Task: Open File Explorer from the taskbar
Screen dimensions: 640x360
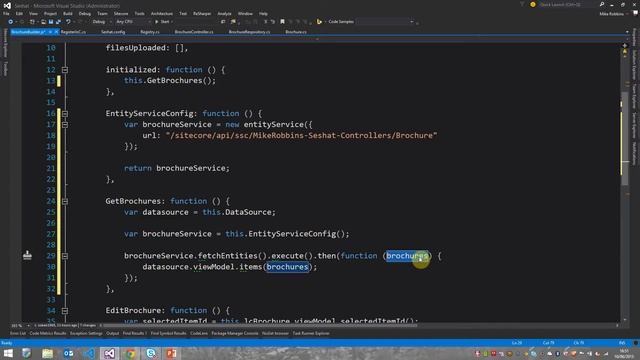Action: 47,353
